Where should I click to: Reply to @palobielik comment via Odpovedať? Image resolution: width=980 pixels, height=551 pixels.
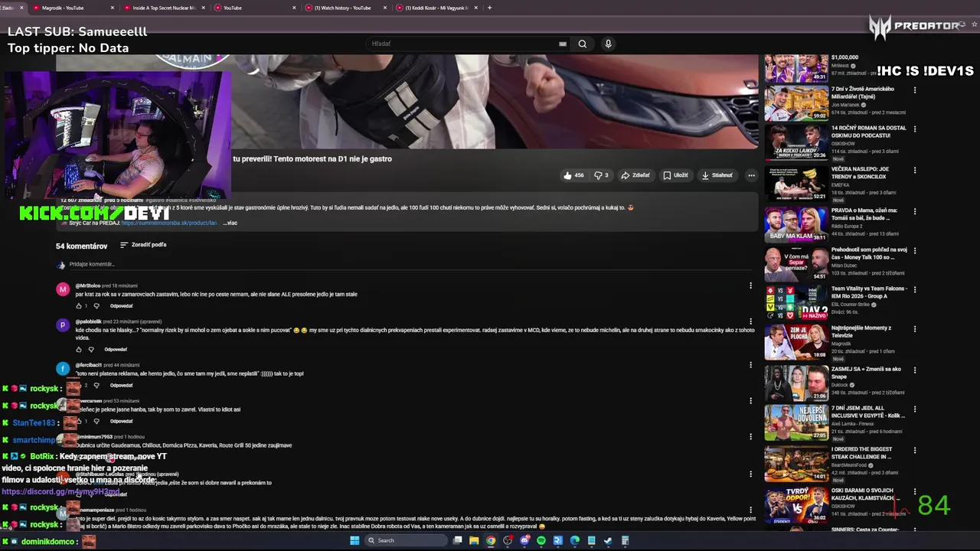point(116,350)
